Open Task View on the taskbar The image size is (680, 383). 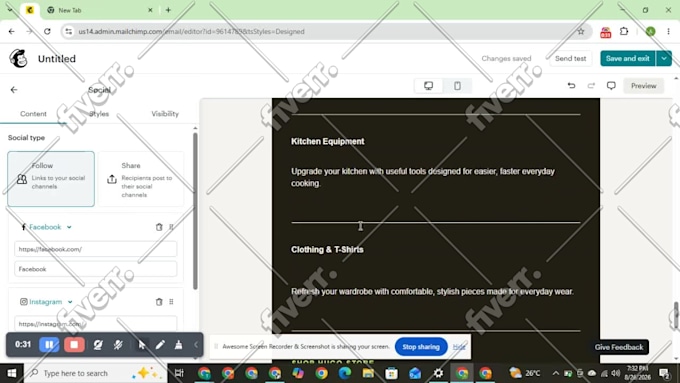pos(179,373)
